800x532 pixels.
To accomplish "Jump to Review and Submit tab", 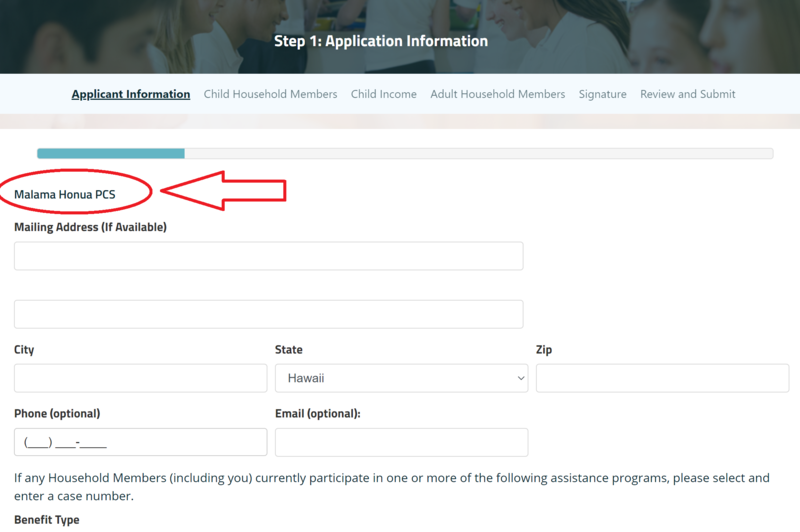I will (x=687, y=94).
